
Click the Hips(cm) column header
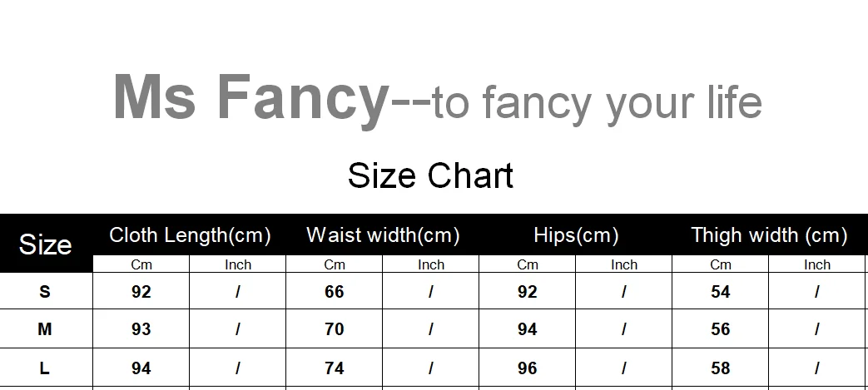point(576,235)
